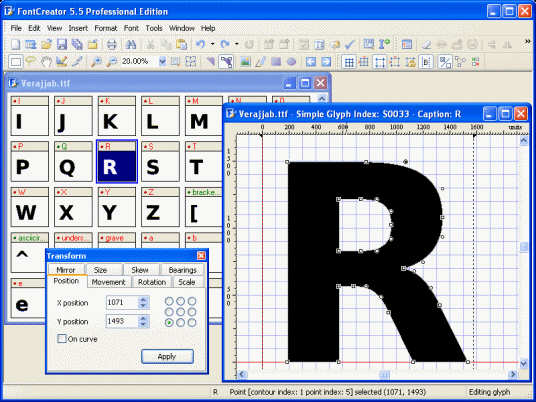Select the Q glyph thumbnail
536x402 pixels.
[x=73, y=162]
